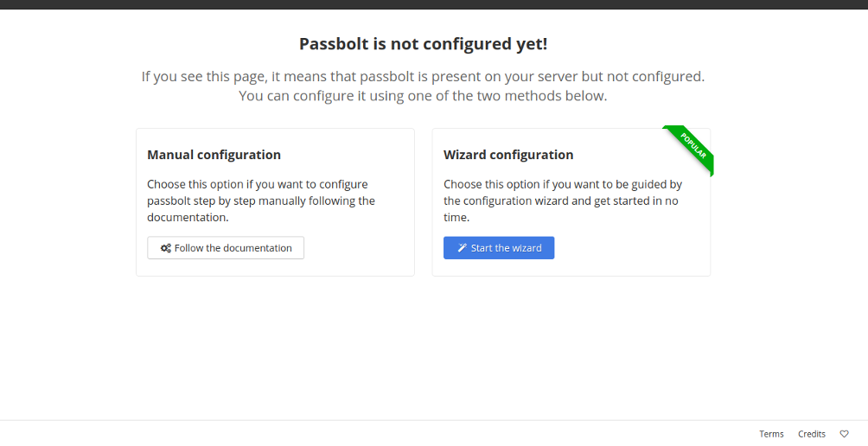Screen dimensions: 868x446
Task: Select the Manual configuration card title
Action: tap(214, 155)
